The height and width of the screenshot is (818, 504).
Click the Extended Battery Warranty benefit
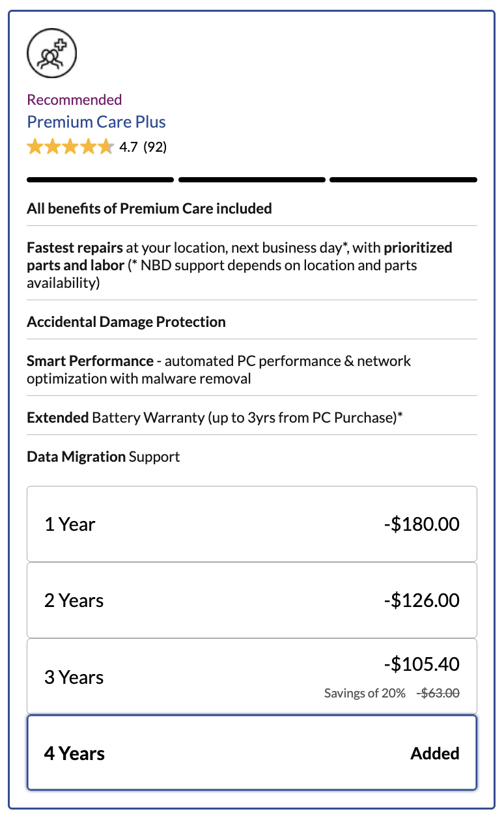pyautogui.click(x=215, y=417)
